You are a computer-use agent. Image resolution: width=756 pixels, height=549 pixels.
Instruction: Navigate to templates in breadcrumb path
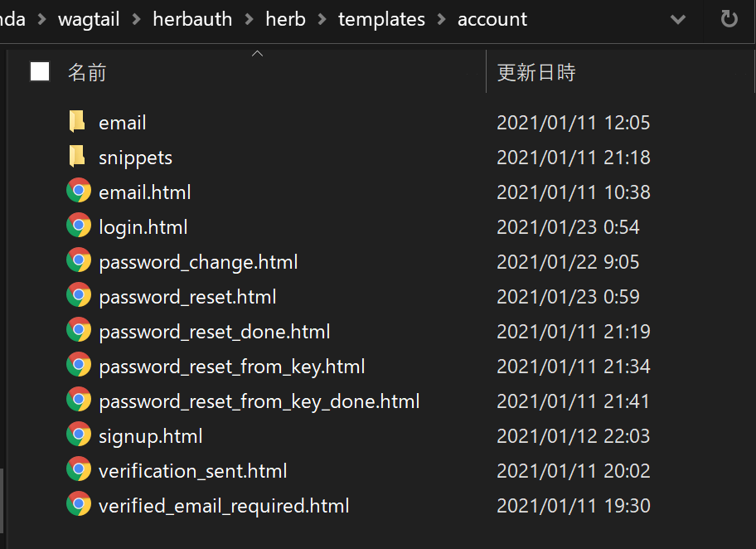pos(381,19)
